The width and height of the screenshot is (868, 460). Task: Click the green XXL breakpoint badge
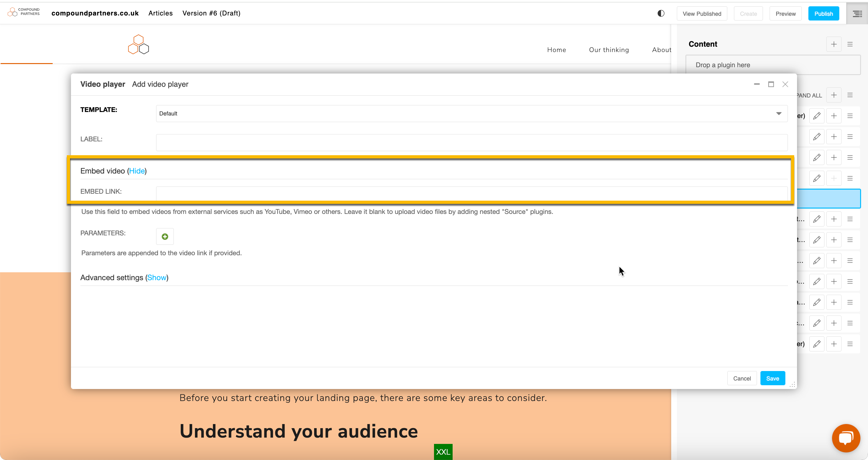443,451
